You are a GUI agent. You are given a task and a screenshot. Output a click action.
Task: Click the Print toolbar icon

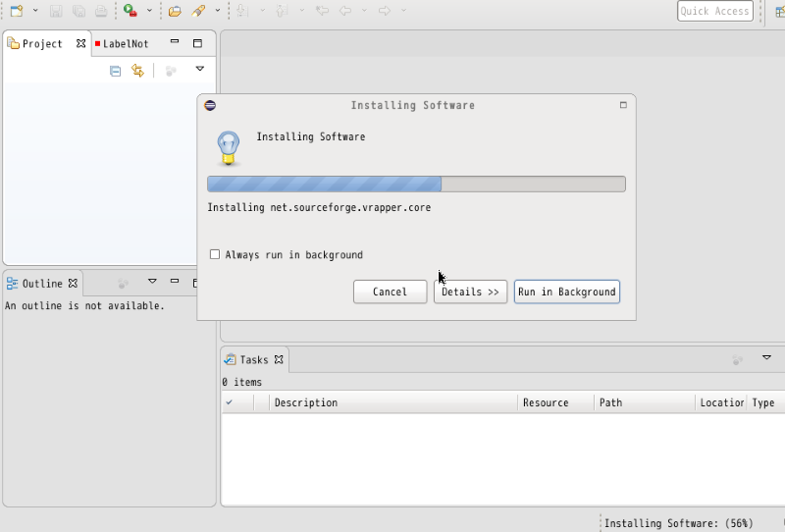101,11
